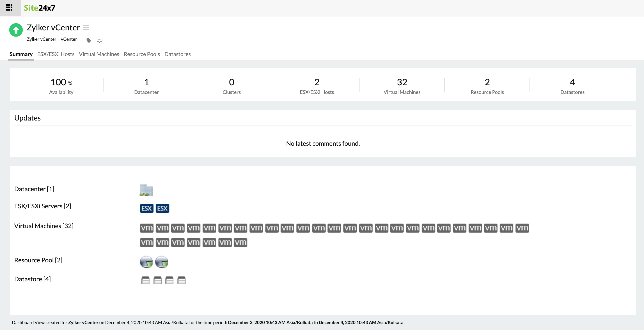Switch to the ESX/ESXi Hosts tab

pyautogui.click(x=55, y=54)
